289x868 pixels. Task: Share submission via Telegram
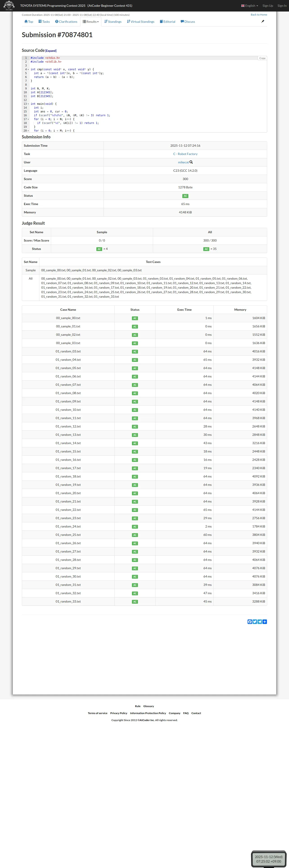pos(260,622)
